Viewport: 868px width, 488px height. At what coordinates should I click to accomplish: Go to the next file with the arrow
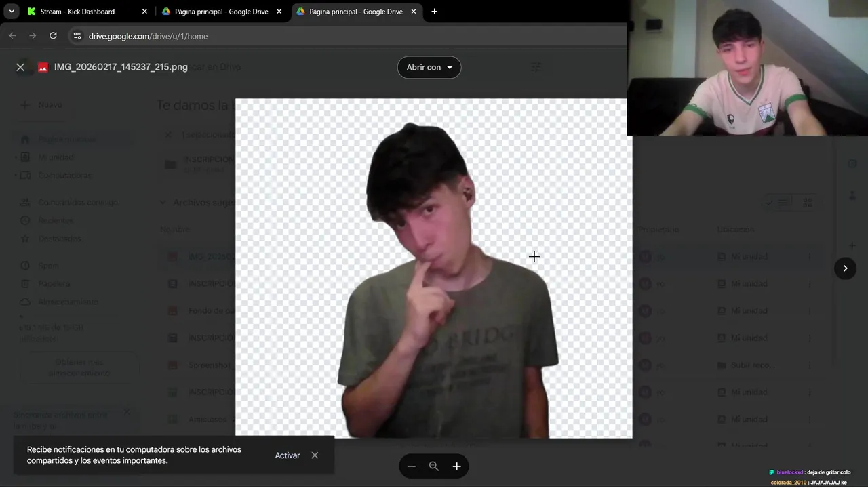pyautogui.click(x=845, y=268)
